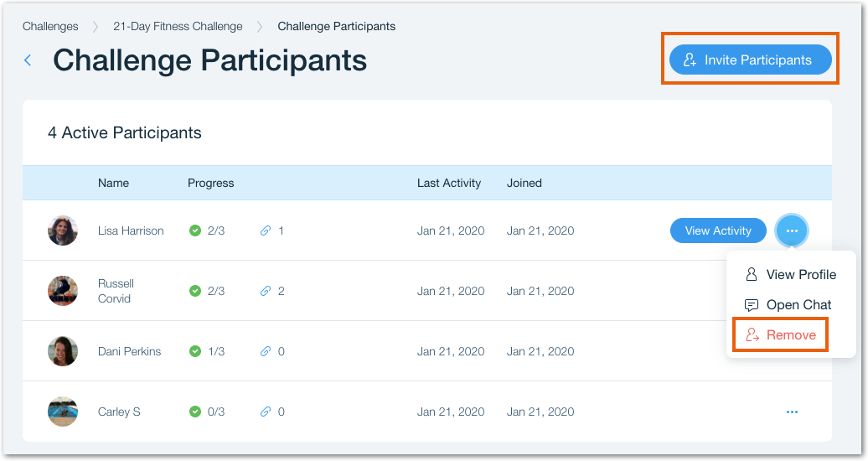868x461 pixels.
Task: Go to Challenges in the breadcrumb
Action: pos(50,26)
